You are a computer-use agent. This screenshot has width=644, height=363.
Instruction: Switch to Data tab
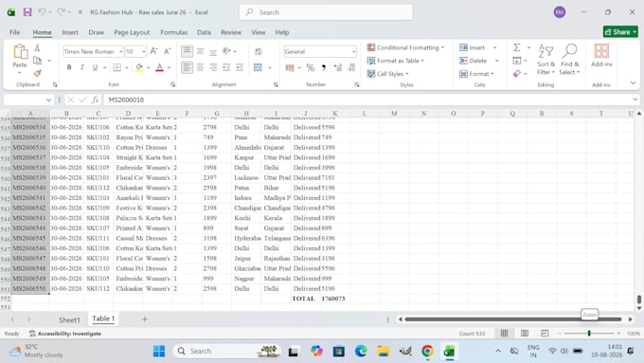[x=204, y=32]
